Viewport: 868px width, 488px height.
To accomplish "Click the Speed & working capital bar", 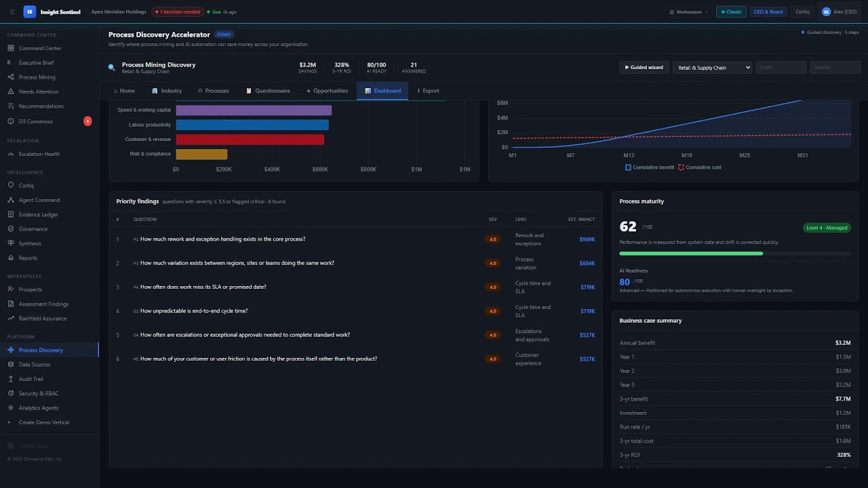I will tap(254, 110).
